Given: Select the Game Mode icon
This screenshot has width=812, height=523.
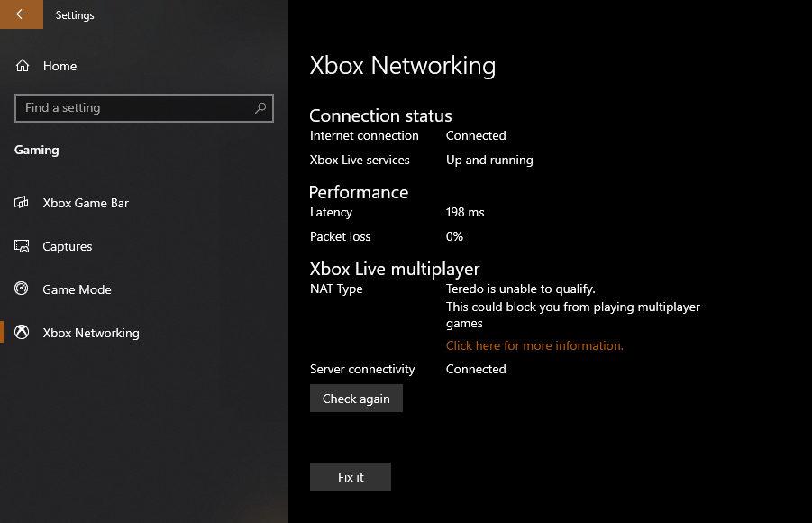Looking at the screenshot, I should 22,289.
